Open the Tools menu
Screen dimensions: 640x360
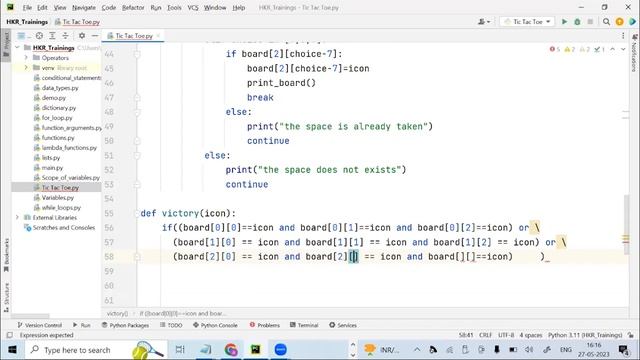pyautogui.click(x=174, y=7)
